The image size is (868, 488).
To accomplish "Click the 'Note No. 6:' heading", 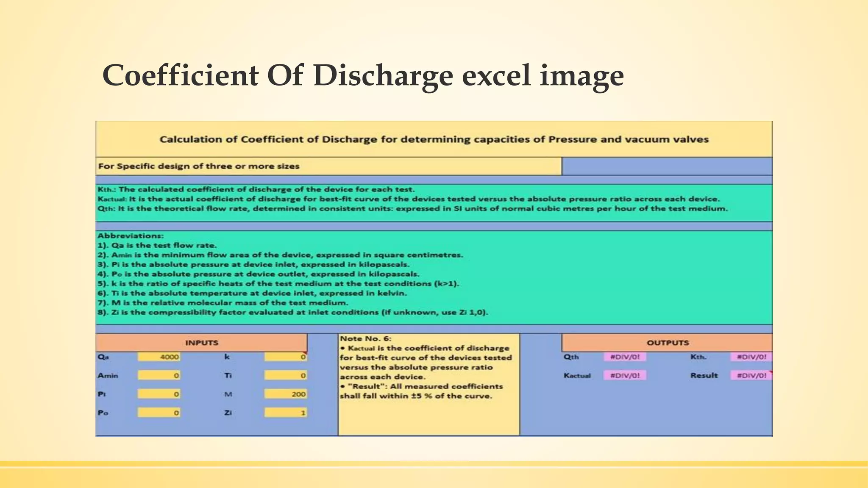I will point(366,338).
